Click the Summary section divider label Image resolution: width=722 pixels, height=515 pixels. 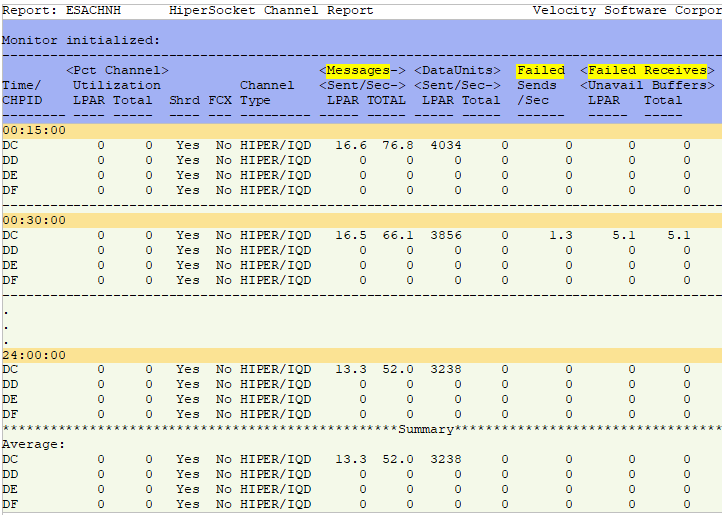click(425, 429)
